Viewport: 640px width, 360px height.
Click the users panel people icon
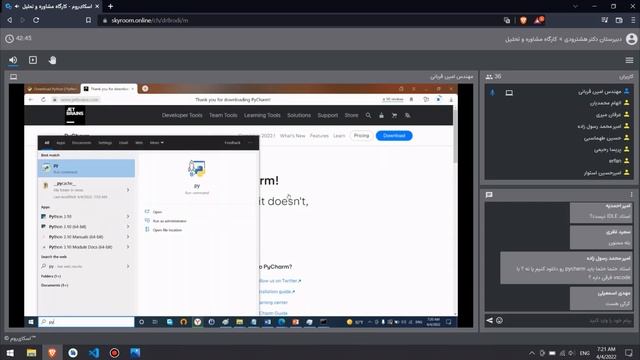pos(489,77)
